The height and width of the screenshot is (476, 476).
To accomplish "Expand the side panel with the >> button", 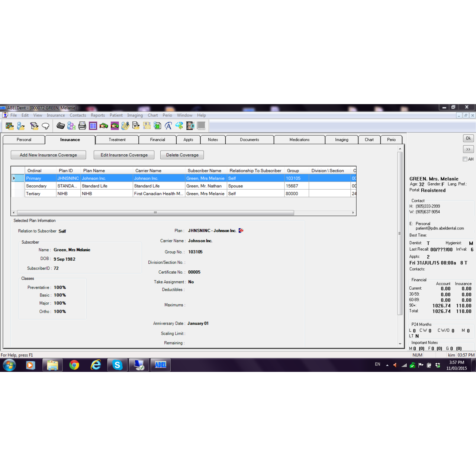I will coord(468,149).
